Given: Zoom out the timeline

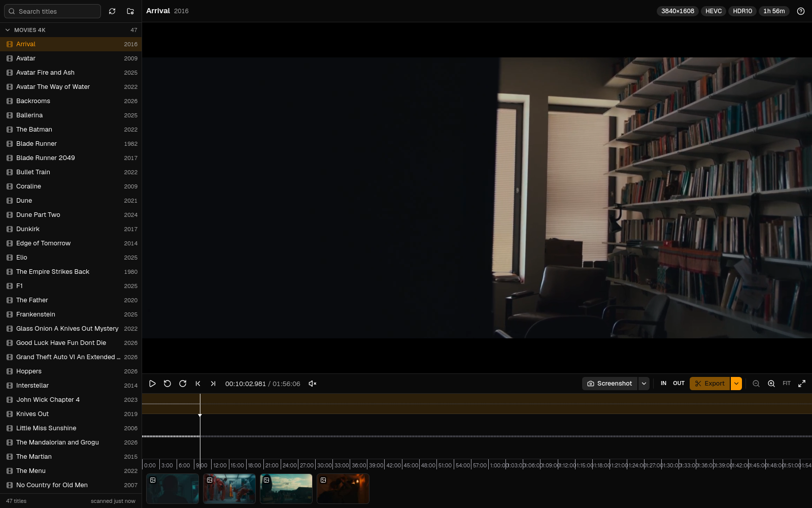Looking at the screenshot, I should 756,384.
